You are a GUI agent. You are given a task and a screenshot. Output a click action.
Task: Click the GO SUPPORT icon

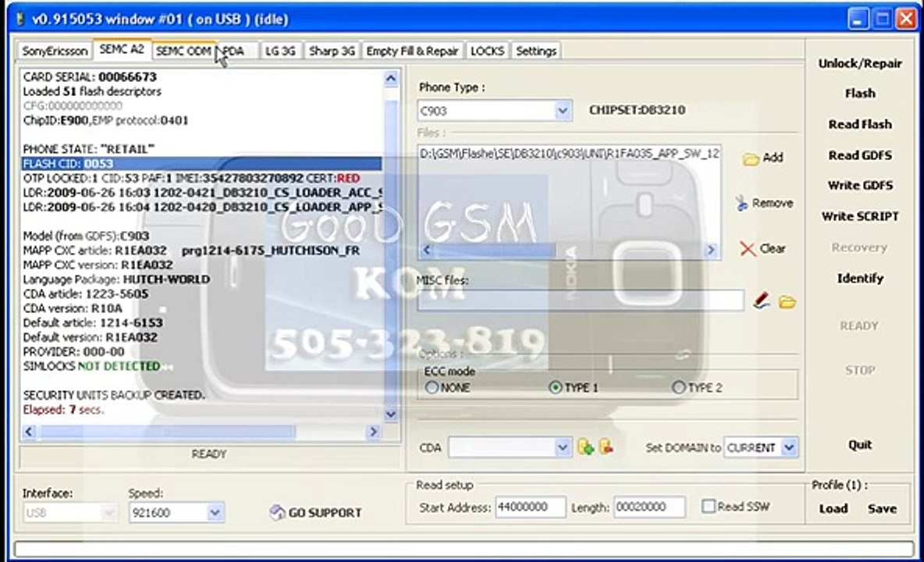(x=277, y=513)
